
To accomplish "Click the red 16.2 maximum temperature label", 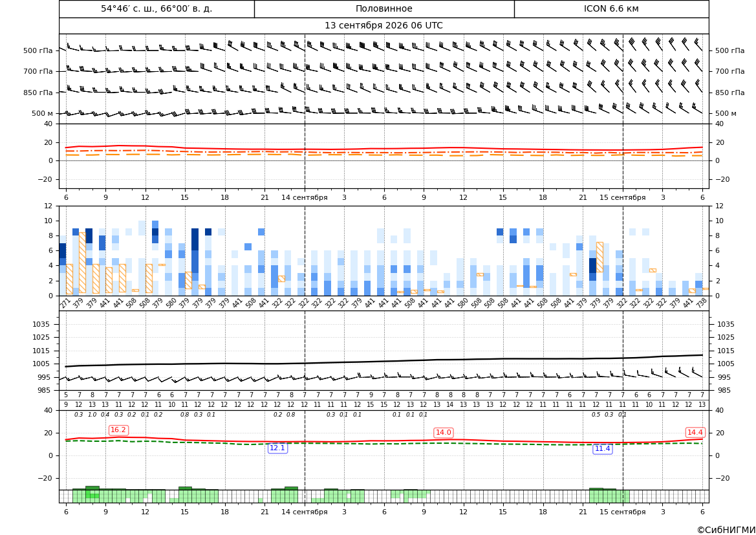I will tap(118, 430).
